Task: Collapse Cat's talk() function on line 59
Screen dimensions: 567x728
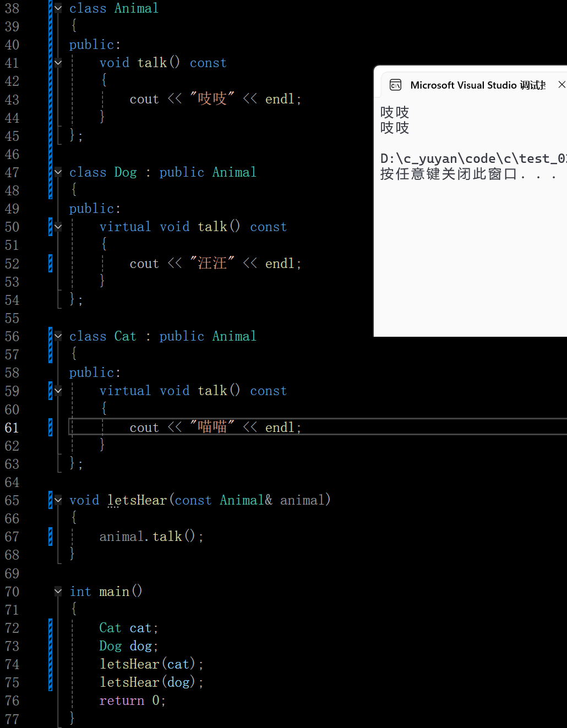Action: (x=58, y=391)
